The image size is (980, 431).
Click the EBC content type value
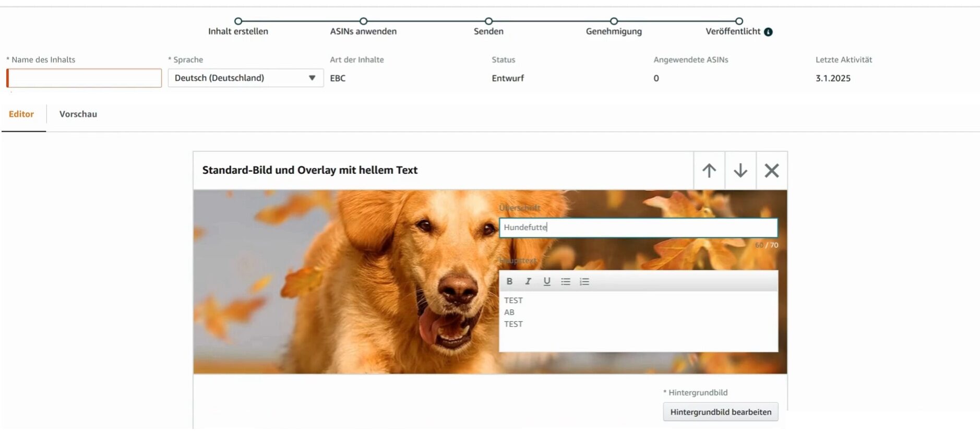(x=338, y=78)
